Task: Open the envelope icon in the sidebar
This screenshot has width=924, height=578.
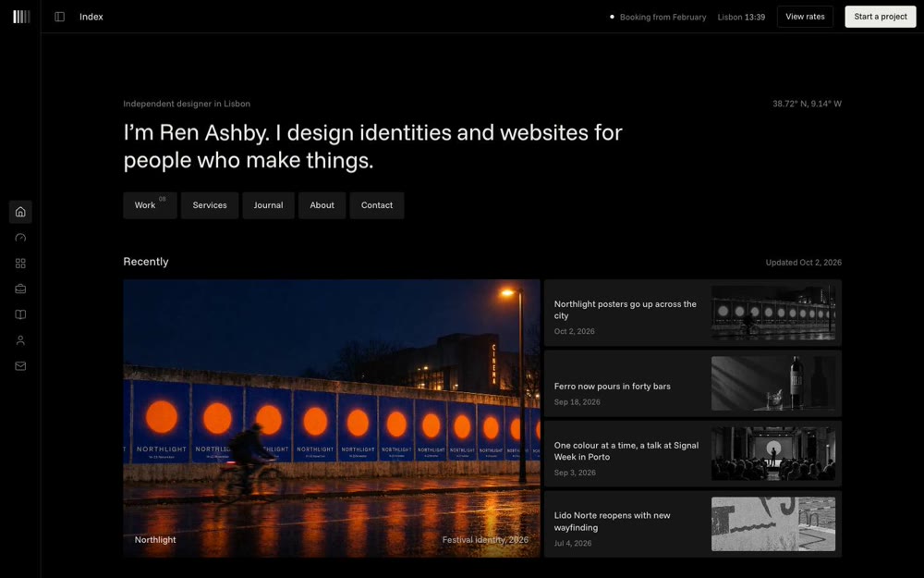Action: click(x=20, y=366)
